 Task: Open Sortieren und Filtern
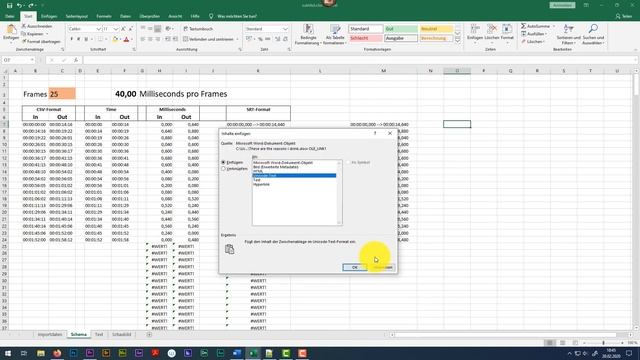click(x=568, y=34)
